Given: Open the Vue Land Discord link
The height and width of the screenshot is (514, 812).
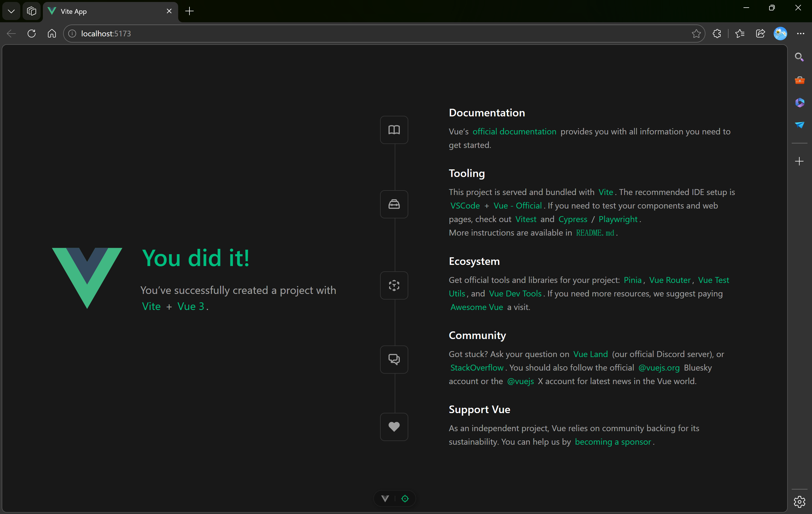Looking at the screenshot, I should pos(590,354).
